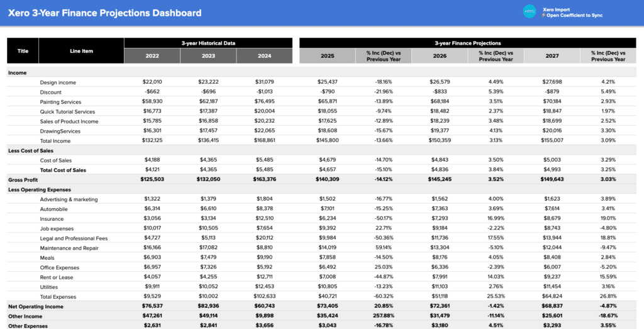The image size is (644, 329).
Task: Click the lightning bolt sync icon
Action: pos(543,15)
